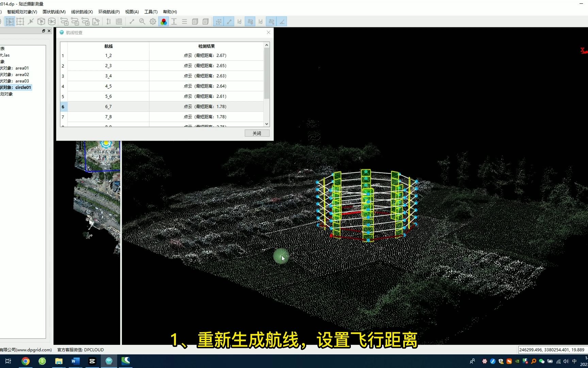Toggle the highlighted line segment display button
This screenshot has width=588, height=368.
coord(229,21)
